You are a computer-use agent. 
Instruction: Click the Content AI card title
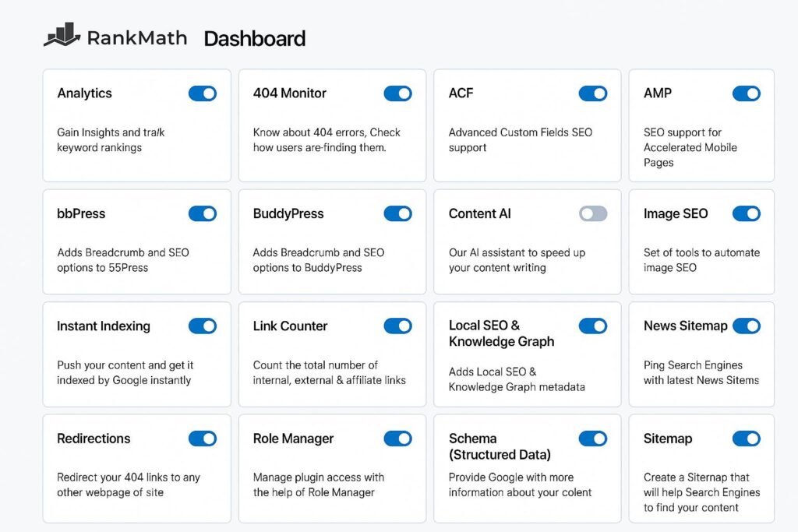[x=480, y=213]
